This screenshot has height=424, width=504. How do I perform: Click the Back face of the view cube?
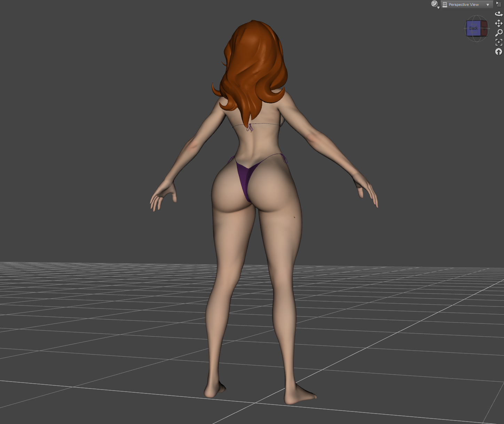(x=473, y=28)
